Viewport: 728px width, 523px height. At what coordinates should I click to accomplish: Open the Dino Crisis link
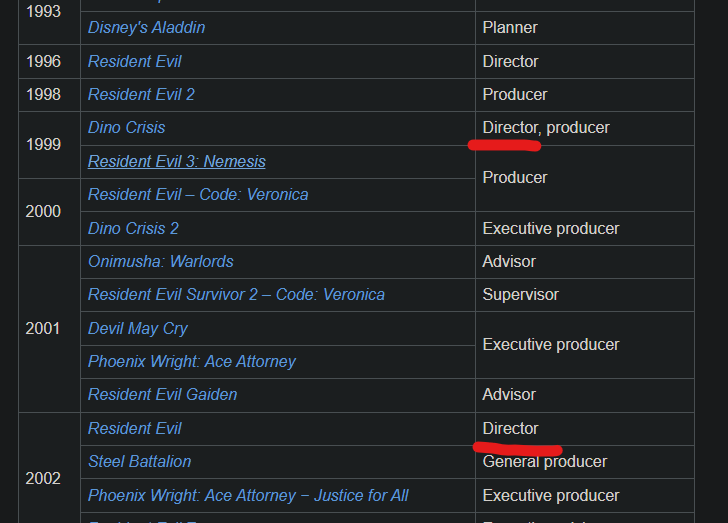pos(127,128)
